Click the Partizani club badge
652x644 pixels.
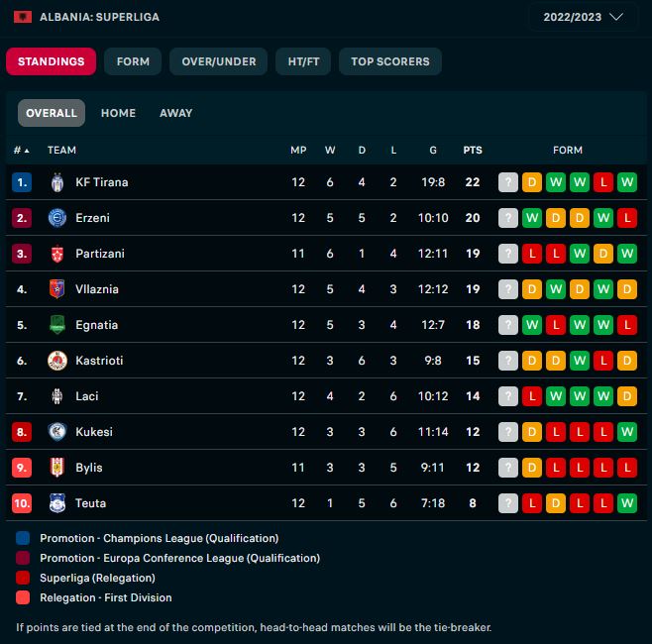pyautogui.click(x=56, y=254)
